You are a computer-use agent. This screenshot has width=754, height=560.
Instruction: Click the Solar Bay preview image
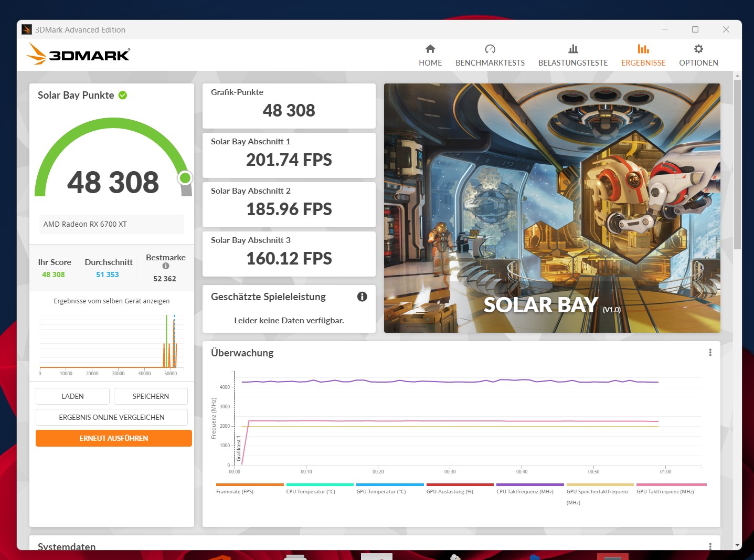552,208
